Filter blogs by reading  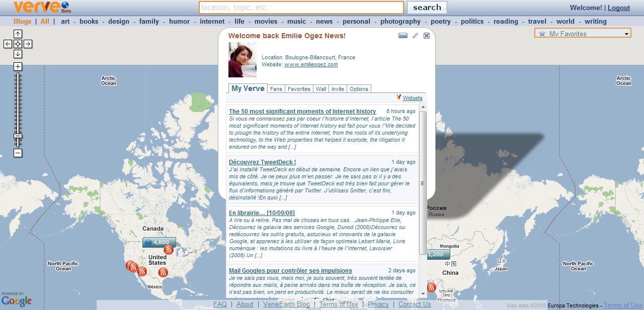506,21
